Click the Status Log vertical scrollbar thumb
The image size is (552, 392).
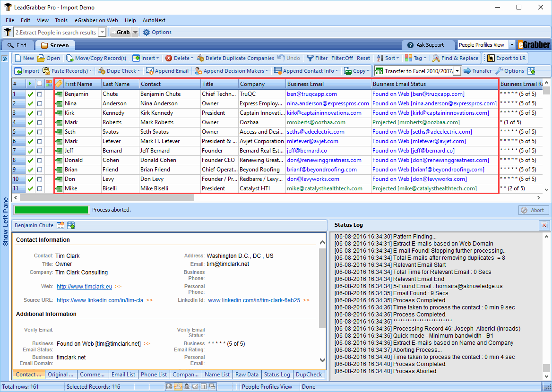point(546,368)
